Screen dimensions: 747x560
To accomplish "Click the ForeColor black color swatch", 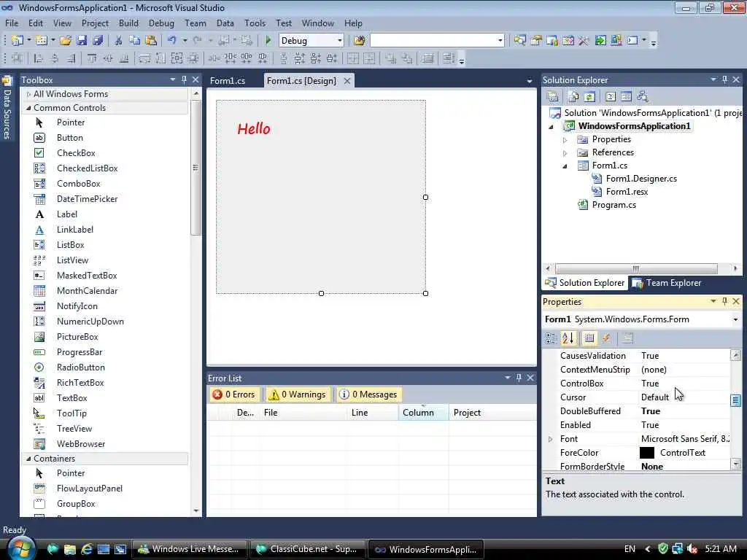I will [x=646, y=452].
